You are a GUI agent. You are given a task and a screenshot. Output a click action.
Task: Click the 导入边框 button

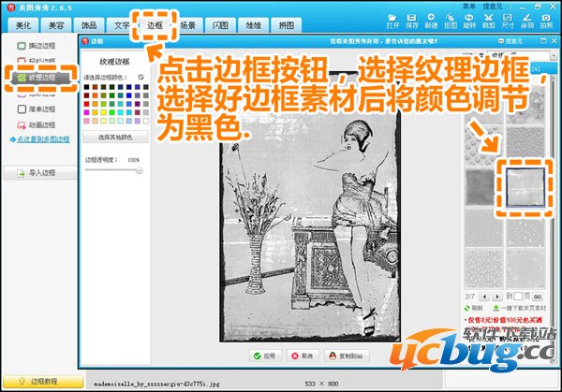point(40,173)
